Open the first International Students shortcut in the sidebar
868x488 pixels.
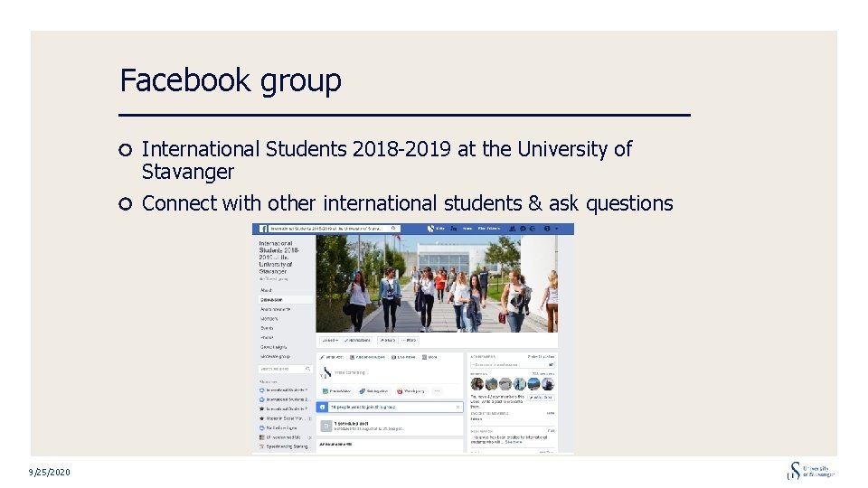283,390
